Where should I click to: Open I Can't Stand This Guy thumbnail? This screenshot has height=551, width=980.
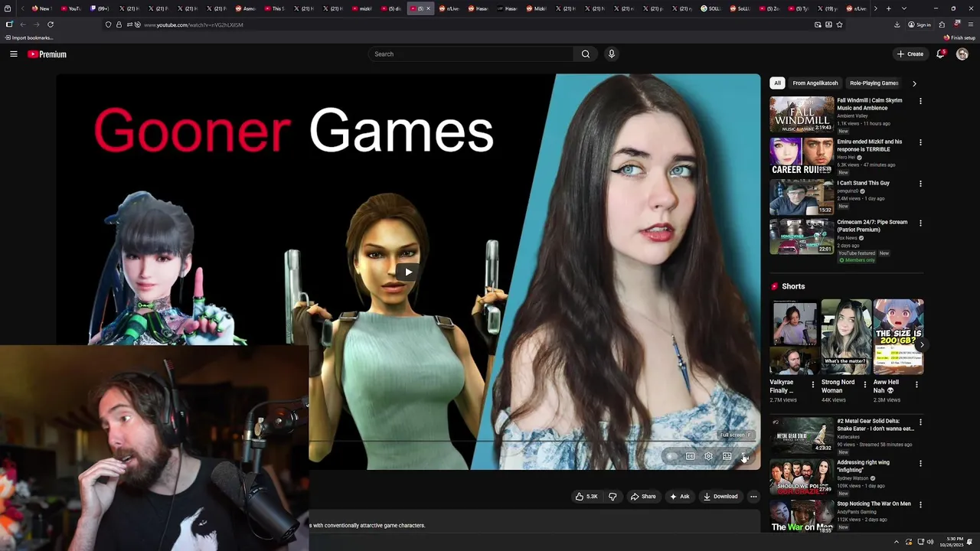coord(802,197)
